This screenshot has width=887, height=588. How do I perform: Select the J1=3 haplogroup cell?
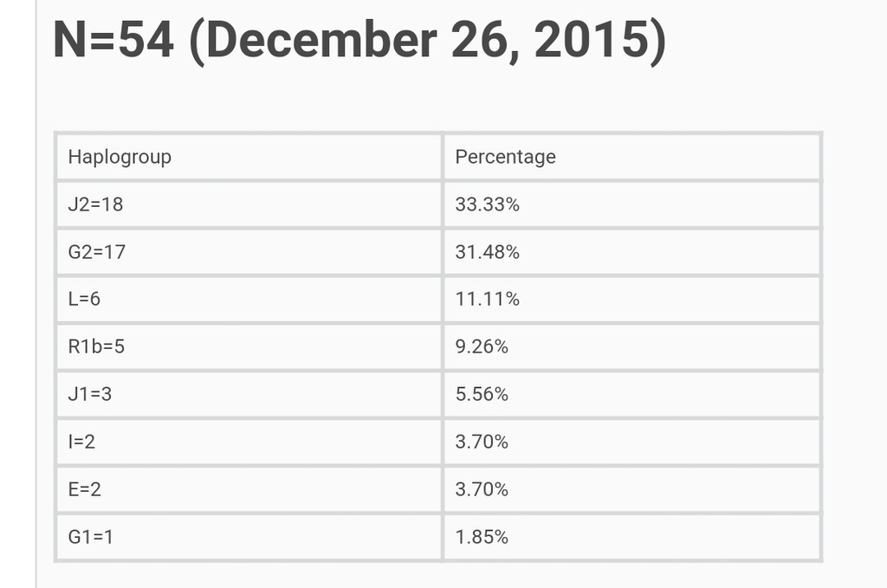(x=249, y=394)
